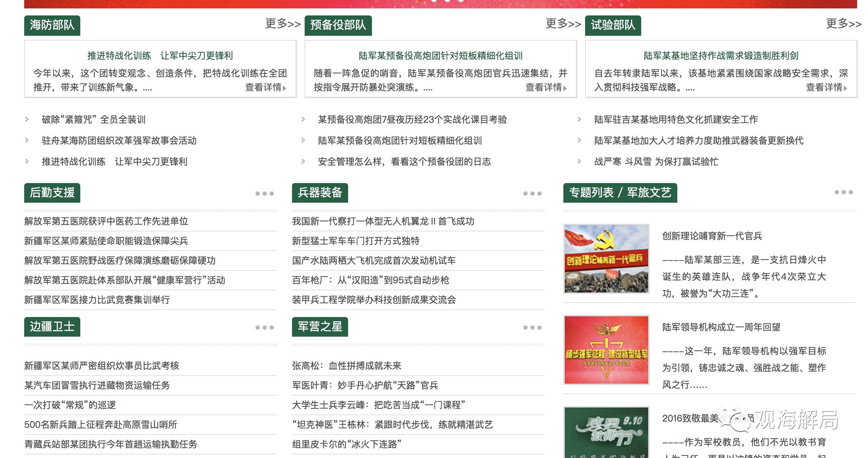
Task: Click arrow bullet before 破除"紧箍咒" 全员全装训
Action: coord(27,120)
